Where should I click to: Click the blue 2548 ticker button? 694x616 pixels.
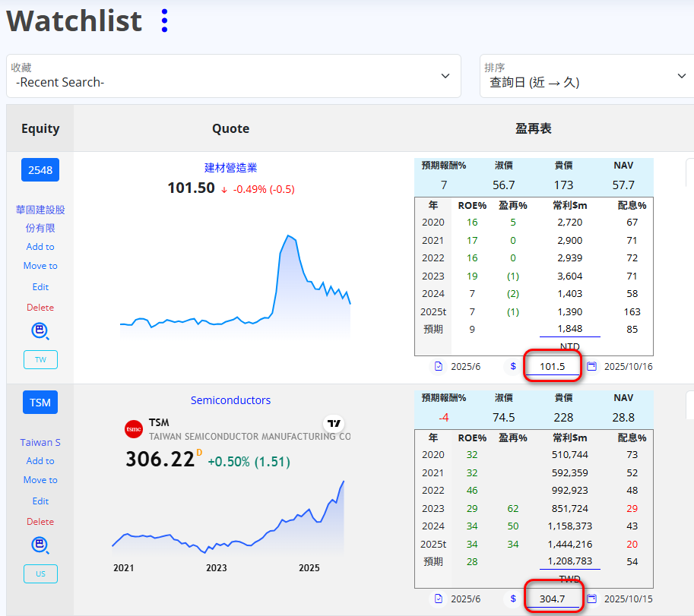[x=40, y=170]
